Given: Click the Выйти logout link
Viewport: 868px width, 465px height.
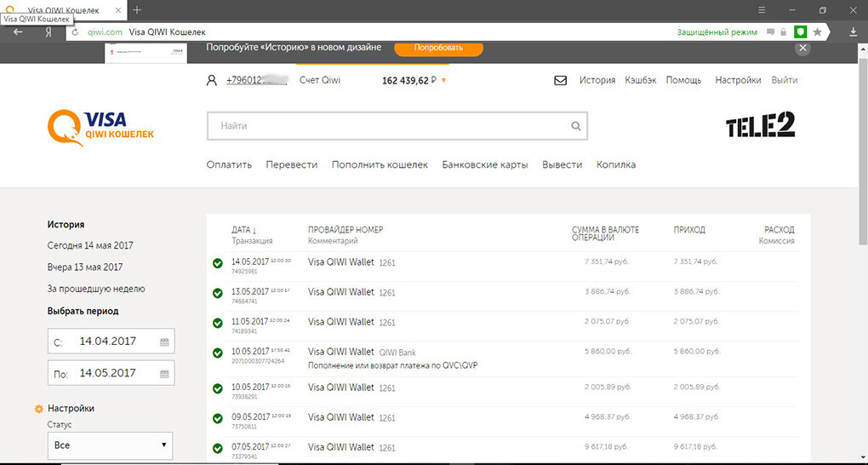Looking at the screenshot, I should point(785,80).
